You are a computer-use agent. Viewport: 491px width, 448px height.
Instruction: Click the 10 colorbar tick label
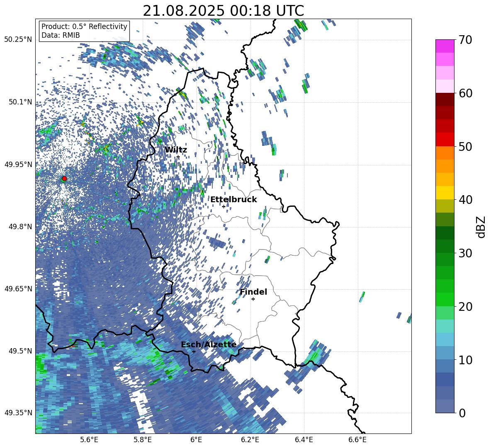coord(465,360)
